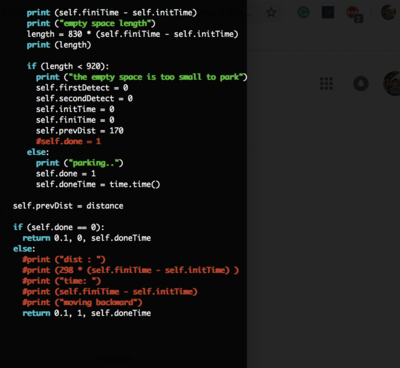Place cursor on 'self.prevDist = distance' line
Viewport: 400px width, 368px height.
pos(68,206)
